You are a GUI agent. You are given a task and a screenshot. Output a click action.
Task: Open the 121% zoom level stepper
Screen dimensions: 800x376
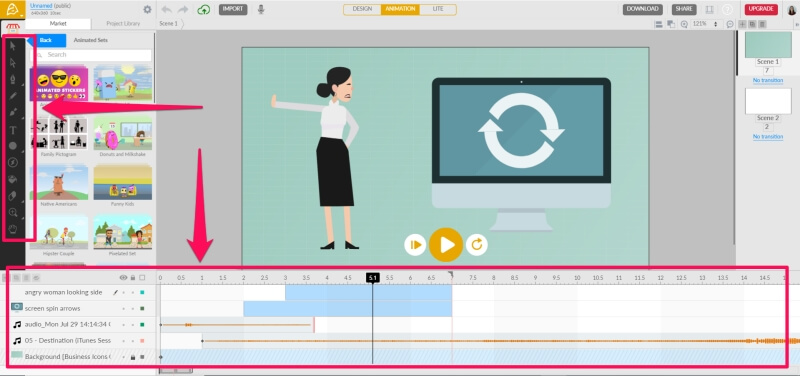(716, 24)
